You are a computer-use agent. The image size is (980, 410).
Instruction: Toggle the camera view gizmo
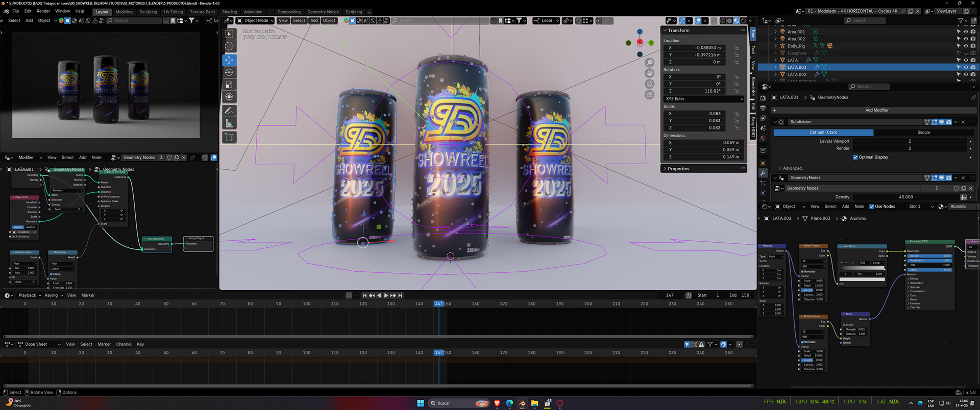tap(649, 84)
